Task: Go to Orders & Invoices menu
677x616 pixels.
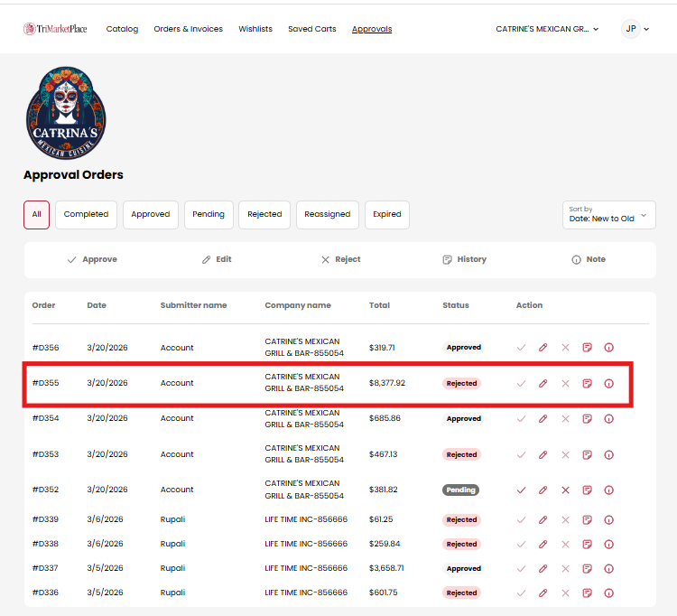Action: [188, 29]
